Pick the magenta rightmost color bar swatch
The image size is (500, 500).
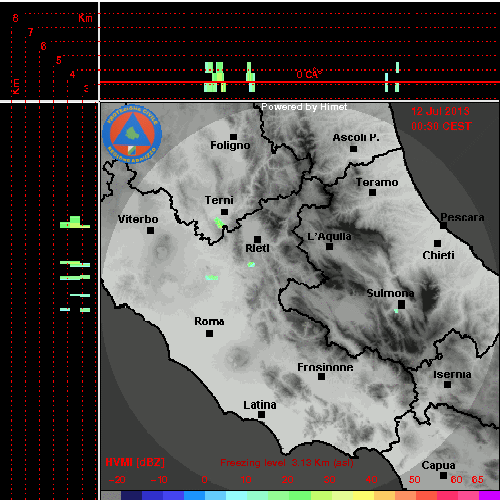(x=489, y=495)
